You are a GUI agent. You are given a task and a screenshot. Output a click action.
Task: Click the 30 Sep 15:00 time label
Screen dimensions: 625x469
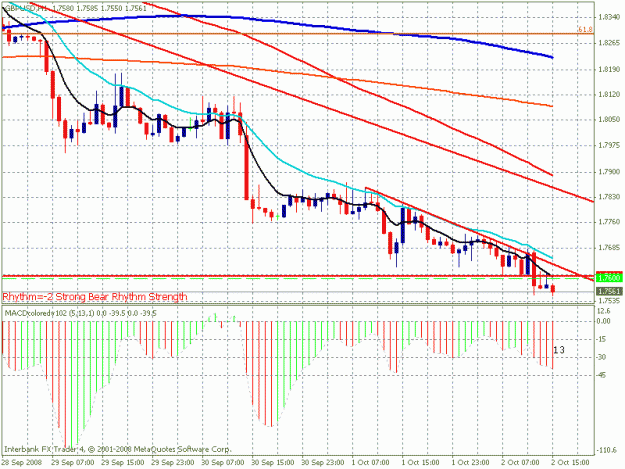coord(273,463)
